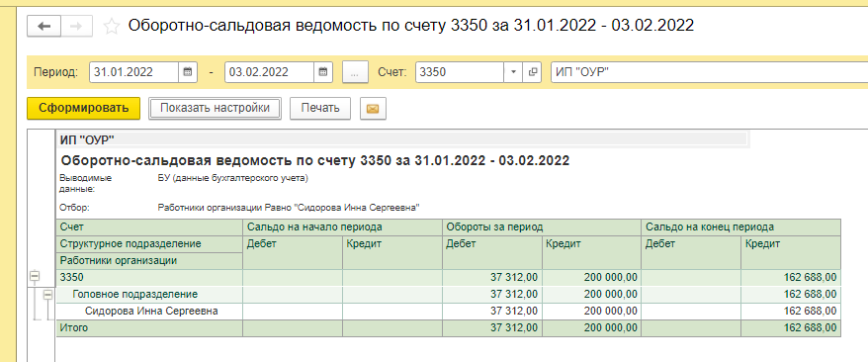Select the 3350 row label
This screenshot has width=868, height=362.
[x=149, y=278]
